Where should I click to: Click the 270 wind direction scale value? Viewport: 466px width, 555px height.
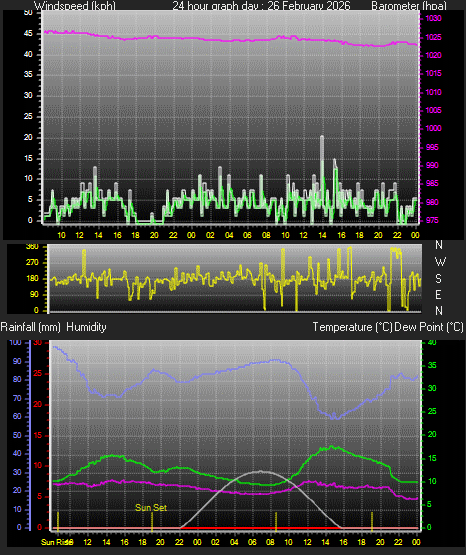click(32, 263)
